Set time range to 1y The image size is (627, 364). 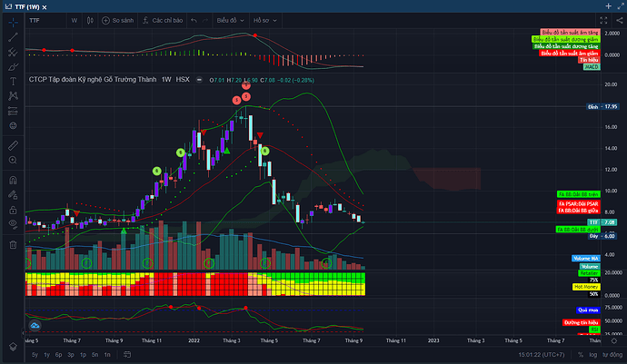tap(46, 354)
